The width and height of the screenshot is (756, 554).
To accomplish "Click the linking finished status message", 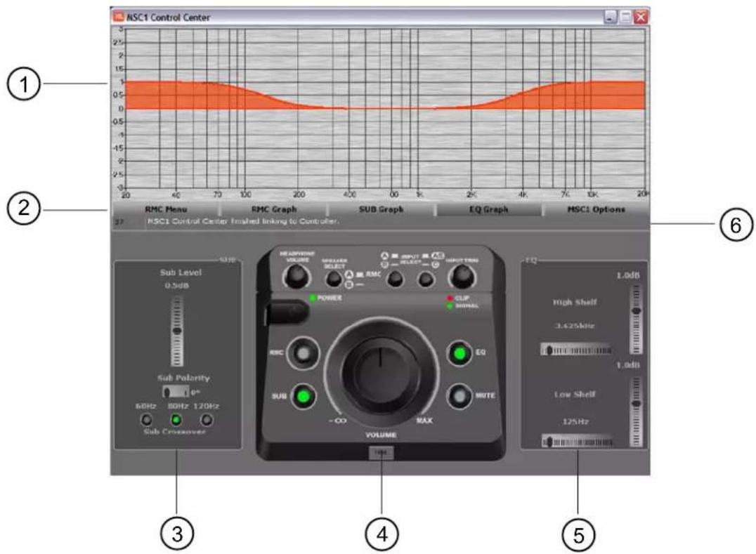I will pyautogui.click(x=243, y=221).
